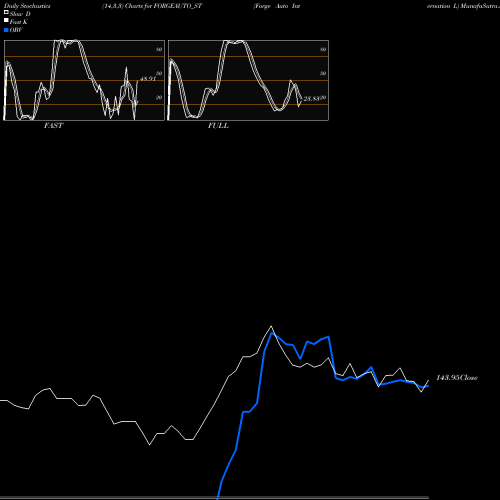Click the Fast K legend swatch

click(6, 20)
